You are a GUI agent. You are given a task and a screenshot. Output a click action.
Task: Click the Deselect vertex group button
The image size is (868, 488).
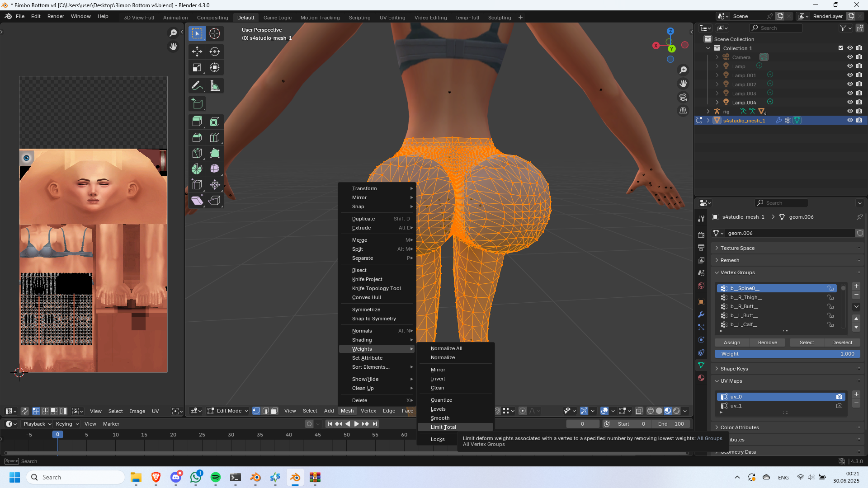pos(842,343)
